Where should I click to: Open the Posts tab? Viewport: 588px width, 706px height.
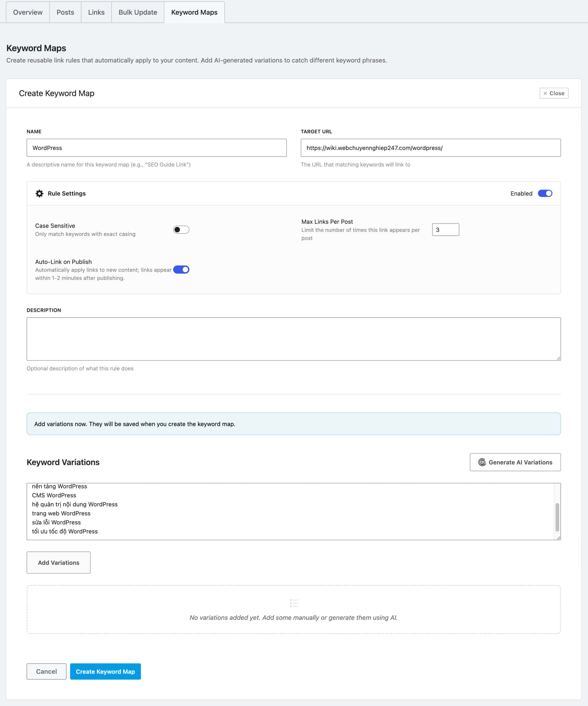click(x=65, y=12)
